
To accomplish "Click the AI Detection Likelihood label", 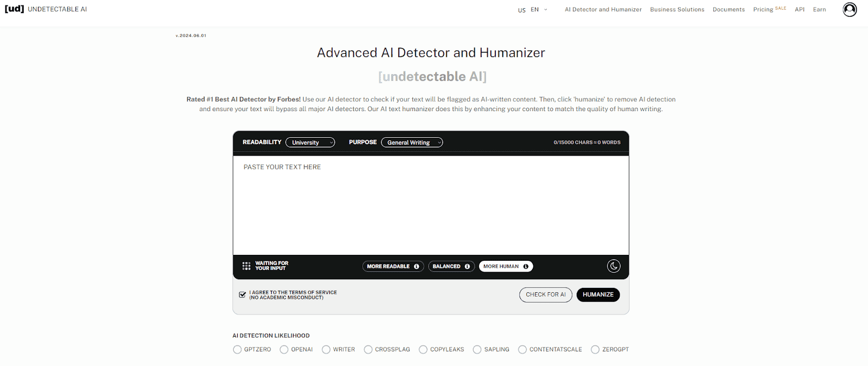I will [x=271, y=336].
